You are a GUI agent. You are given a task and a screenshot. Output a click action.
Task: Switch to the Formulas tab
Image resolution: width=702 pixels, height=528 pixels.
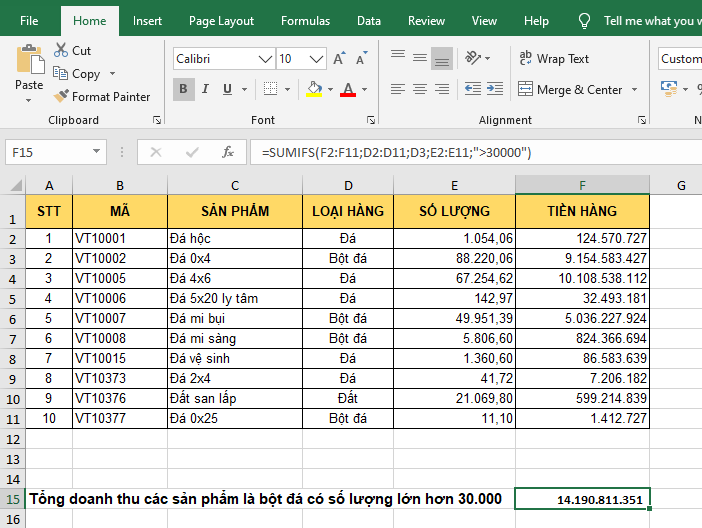click(305, 21)
